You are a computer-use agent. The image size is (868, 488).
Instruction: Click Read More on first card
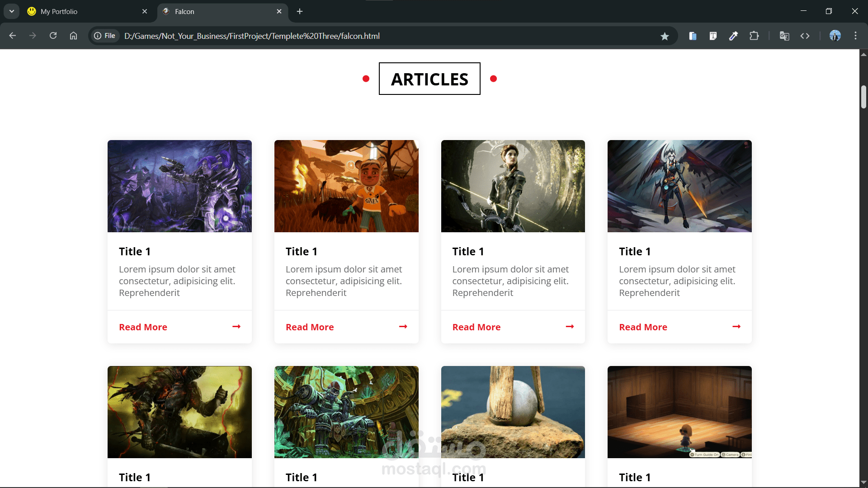[x=143, y=327]
